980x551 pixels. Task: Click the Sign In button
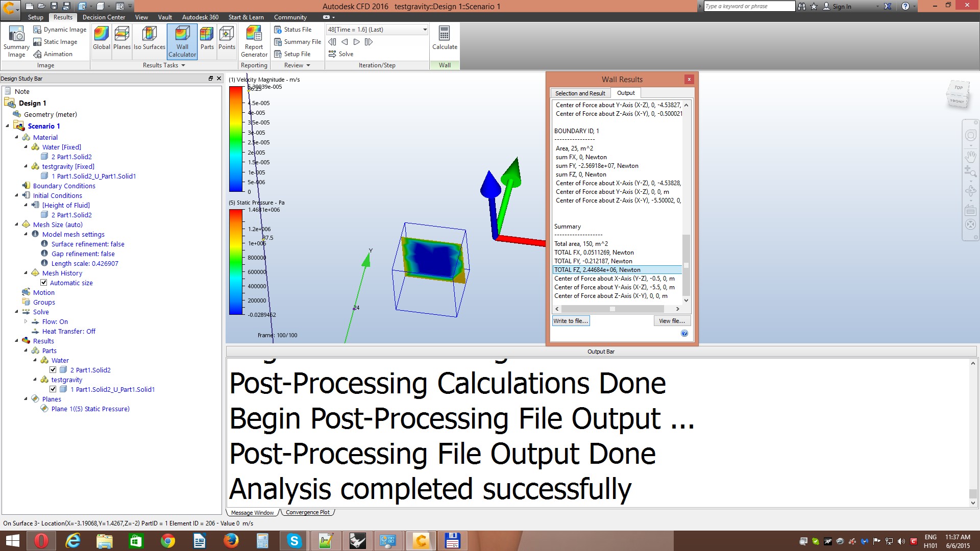point(837,6)
